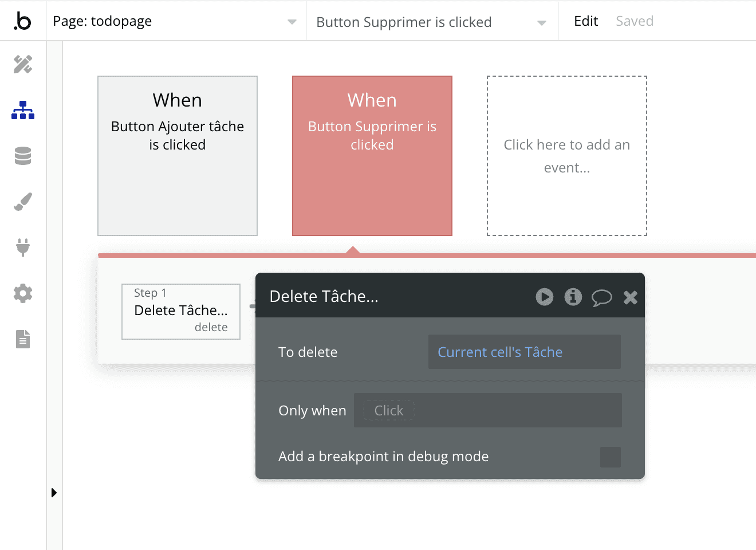Click the Saved menu label

(x=634, y=21)
